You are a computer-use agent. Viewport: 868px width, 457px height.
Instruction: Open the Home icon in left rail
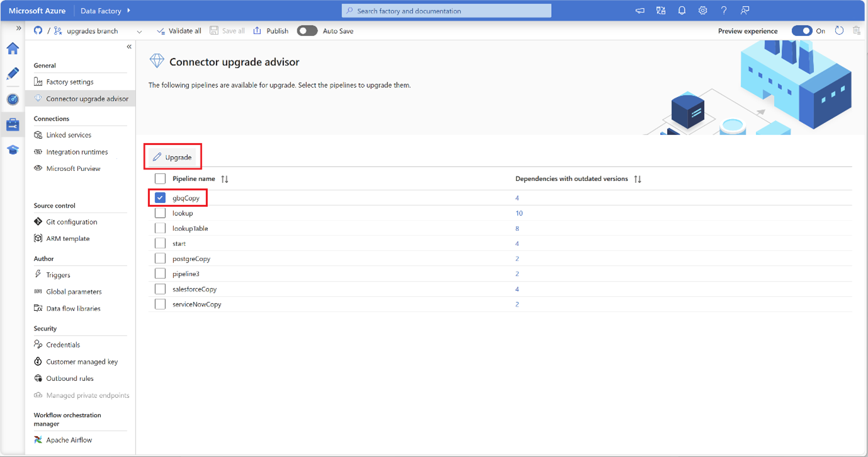(13, 49)
